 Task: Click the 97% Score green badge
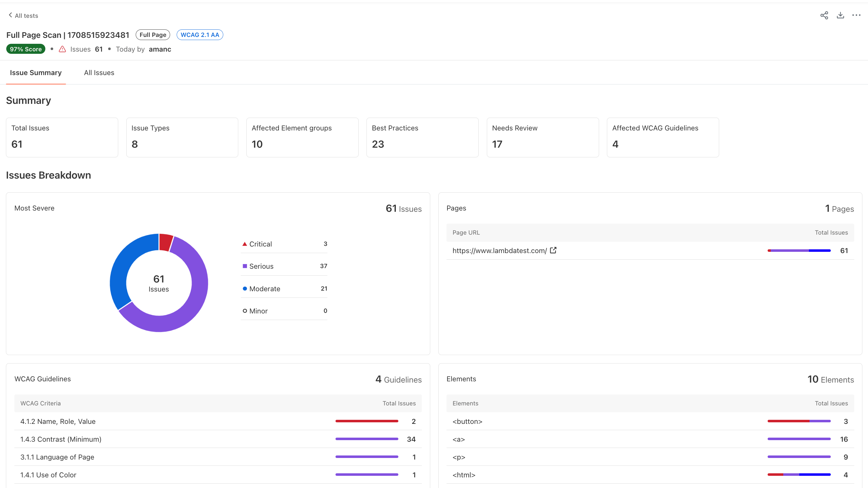[x=26, y=49]
